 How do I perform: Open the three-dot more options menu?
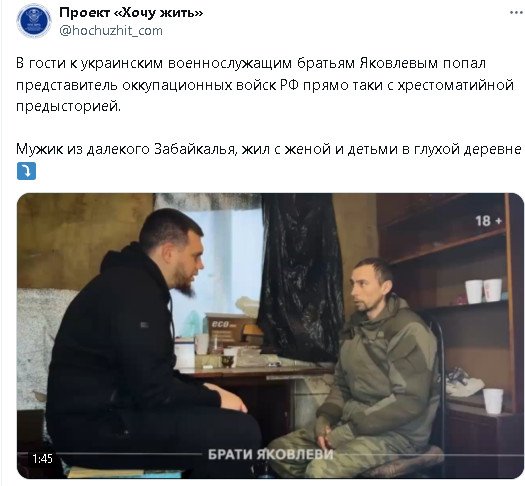tap(517, 13)
